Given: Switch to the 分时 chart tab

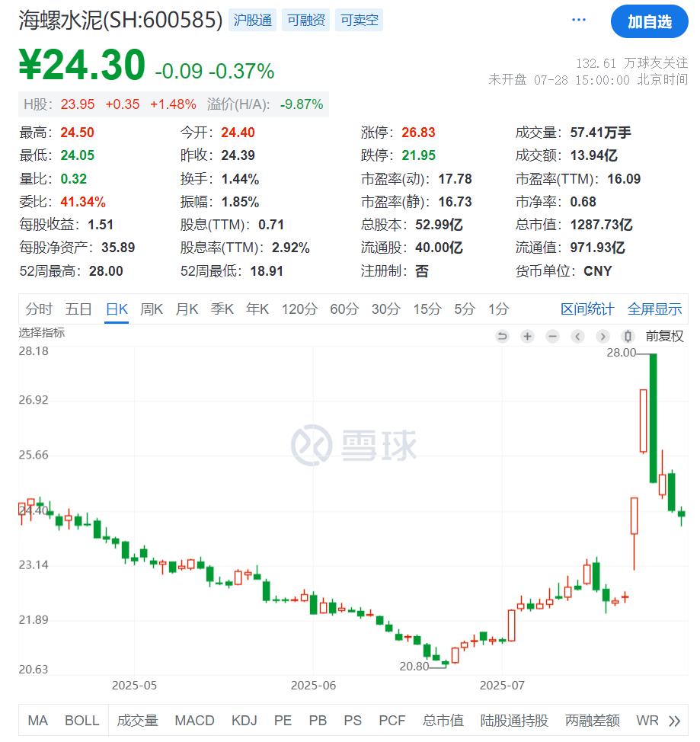Looking at the screenshot, I should tap(39, 309).
